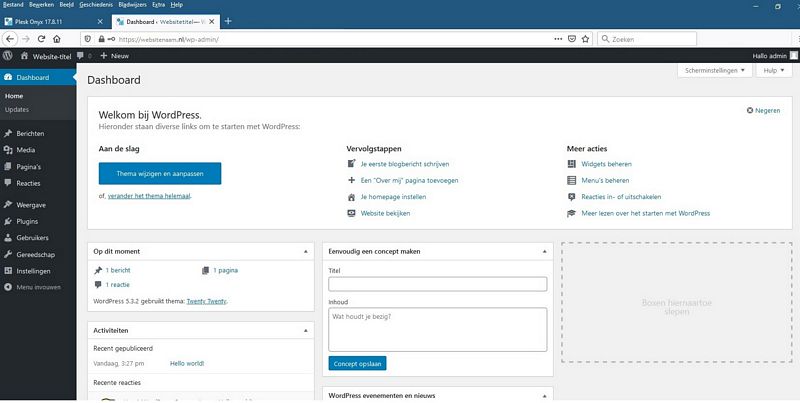Viewport: 800px width, 403px height.
Task: Select Dashboard in the sidebar
Action: [x=38, y=78]
